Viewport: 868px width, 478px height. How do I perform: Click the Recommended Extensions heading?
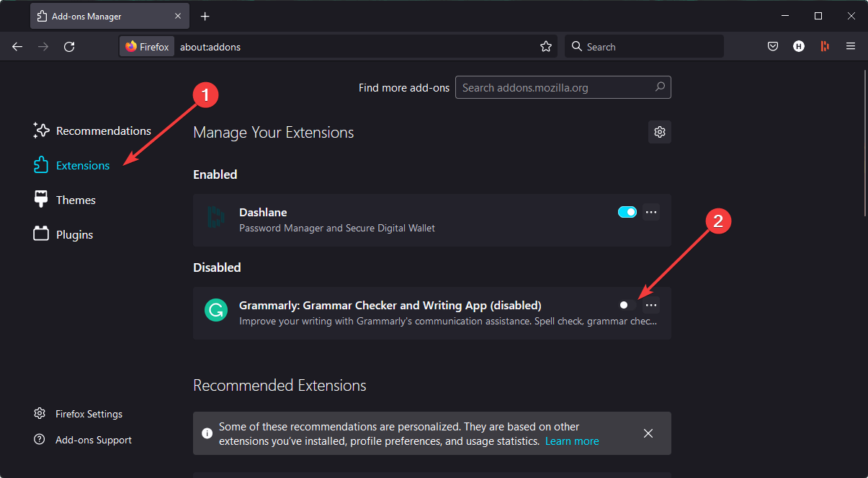[279, 386]
